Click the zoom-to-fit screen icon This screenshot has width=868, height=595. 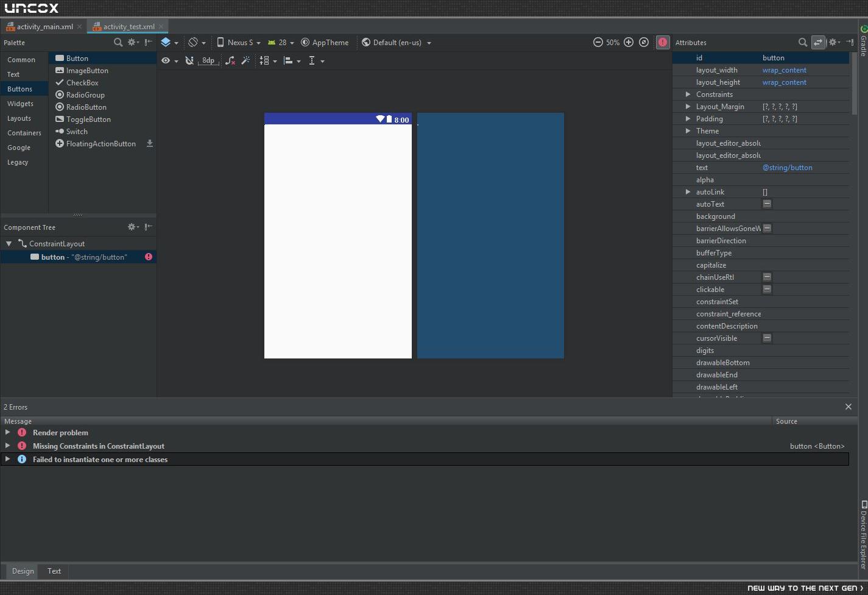tap(644, 42)
